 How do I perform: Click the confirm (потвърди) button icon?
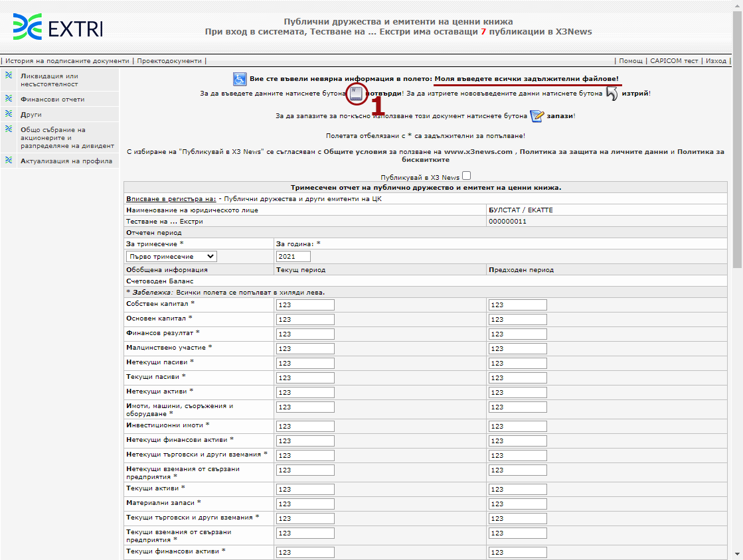click(x=357, y=94)
